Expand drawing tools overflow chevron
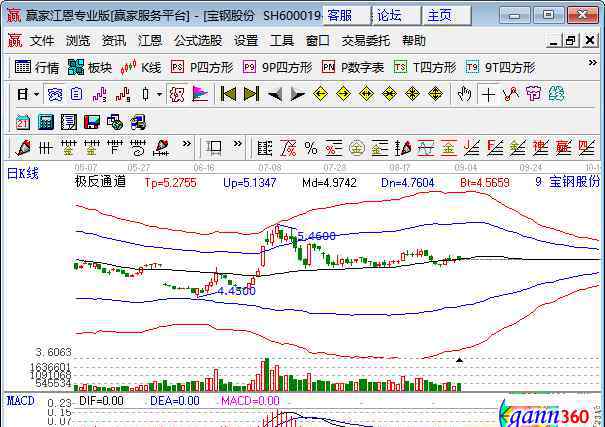The width and height of the screenshot is (605, 427). [186, 144]
